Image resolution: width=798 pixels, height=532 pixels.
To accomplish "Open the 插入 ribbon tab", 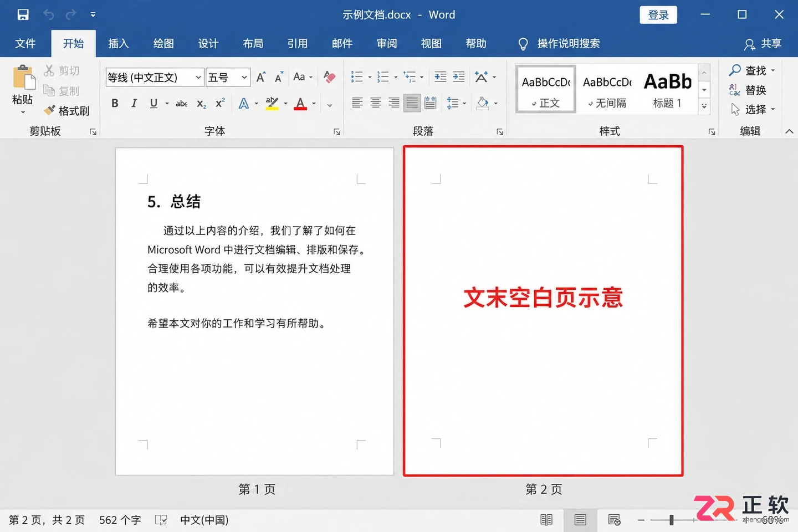I will (x=119, y=43).
